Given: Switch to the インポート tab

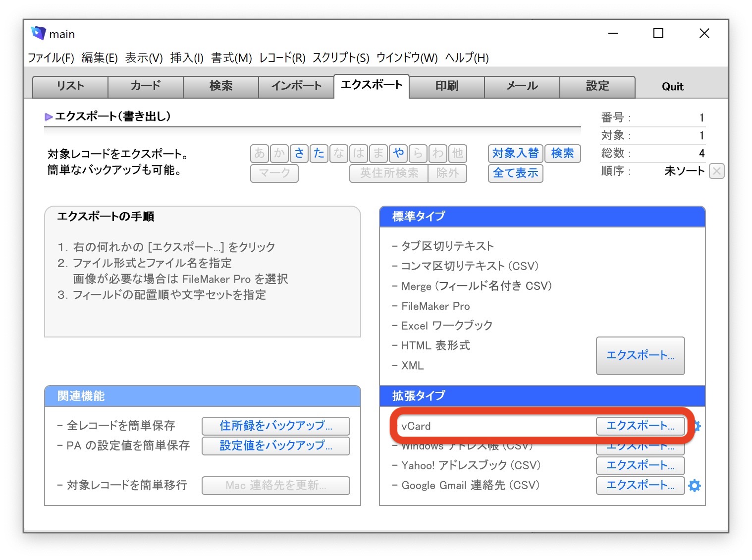Looking at the screenshot, I should 296,86.
